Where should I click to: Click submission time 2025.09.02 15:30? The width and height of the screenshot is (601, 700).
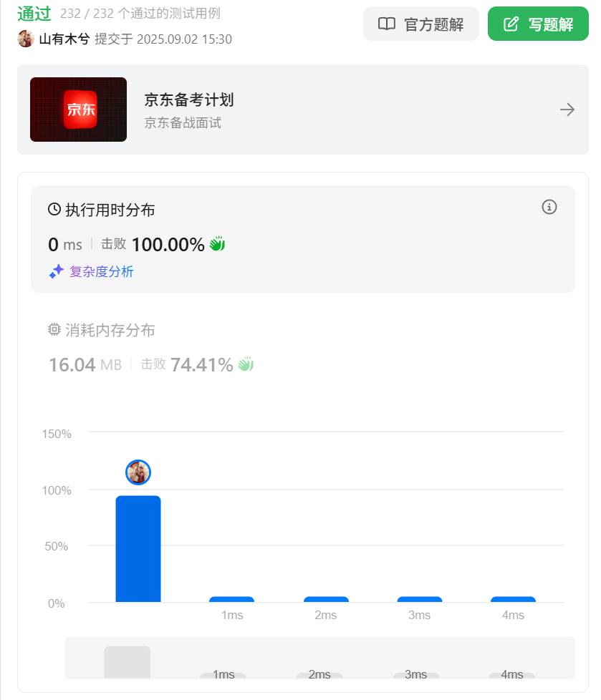click(x=184, y=39)
